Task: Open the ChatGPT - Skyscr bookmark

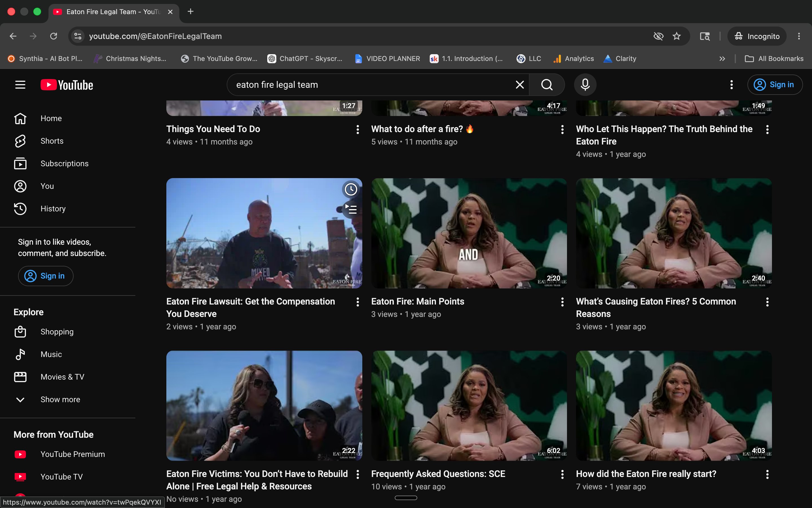Action: pos(305,59)
